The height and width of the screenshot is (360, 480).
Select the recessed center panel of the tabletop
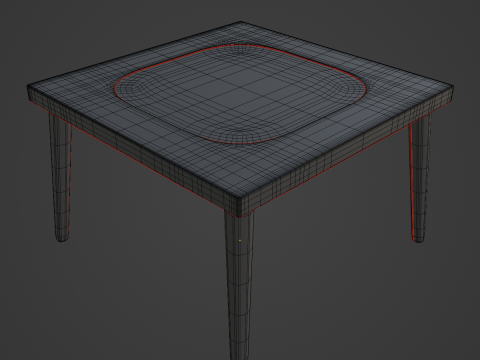(x=241, y=93)
